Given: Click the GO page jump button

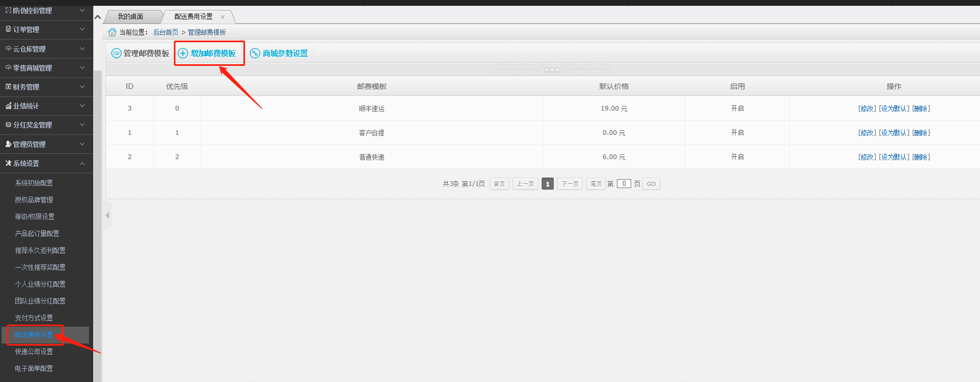Looking at the screenshot, I should (x=651, y=184).
